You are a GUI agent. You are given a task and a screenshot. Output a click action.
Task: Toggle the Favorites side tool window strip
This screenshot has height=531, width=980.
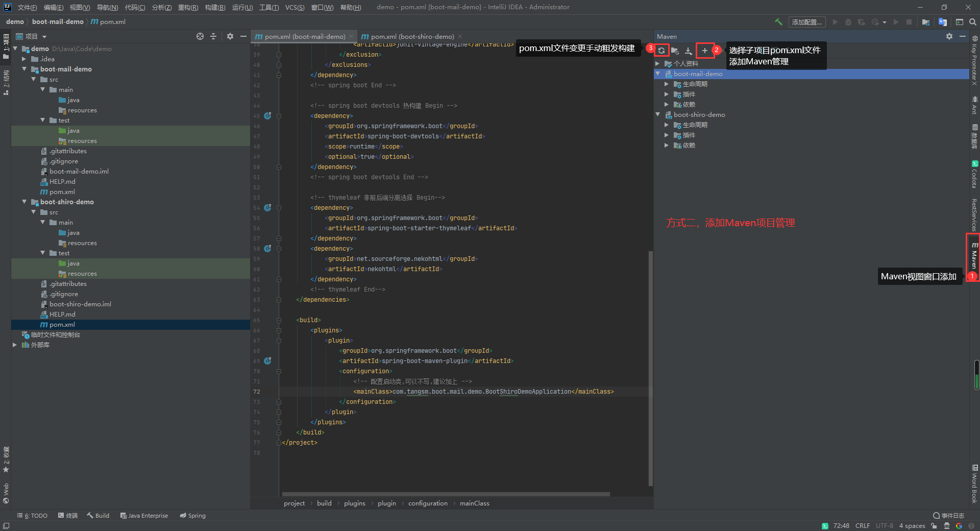point(6,460)
